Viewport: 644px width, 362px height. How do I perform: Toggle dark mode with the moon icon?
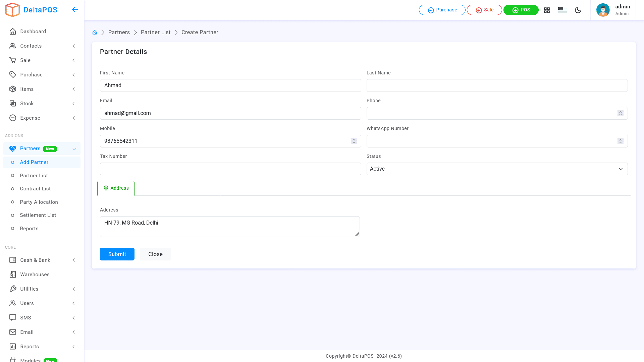pos(578,10)
